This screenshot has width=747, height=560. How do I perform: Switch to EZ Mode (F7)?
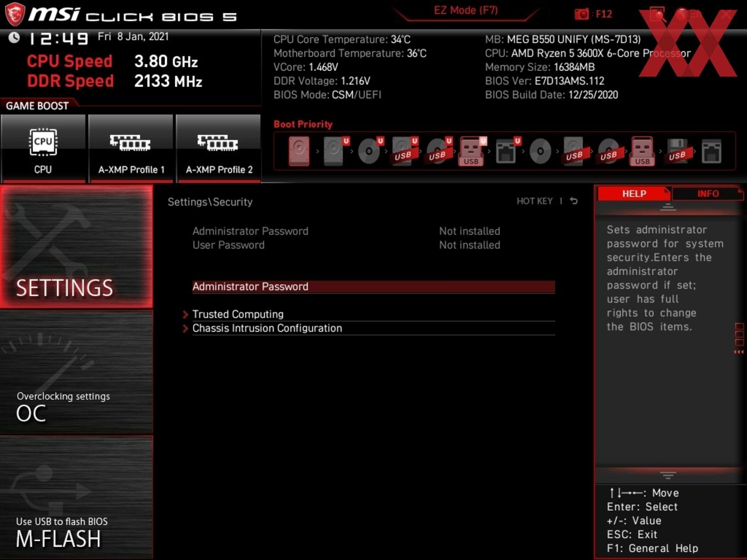tap(466, 10)
